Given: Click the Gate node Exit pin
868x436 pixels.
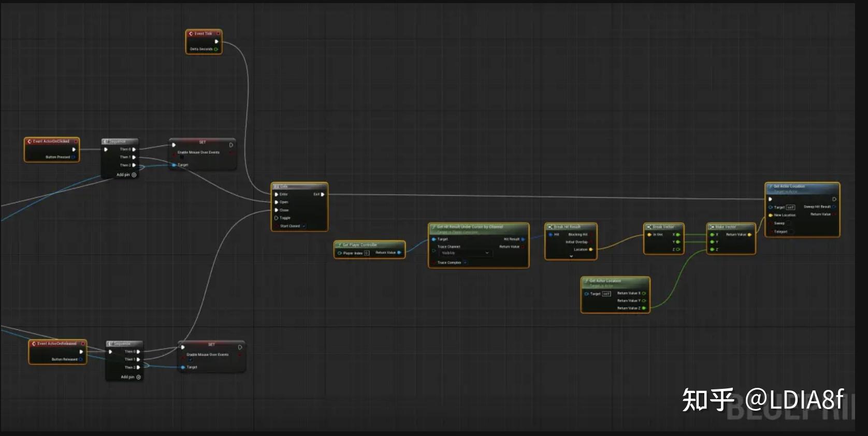Looking at the screenshot, I should tap(322, 194).
